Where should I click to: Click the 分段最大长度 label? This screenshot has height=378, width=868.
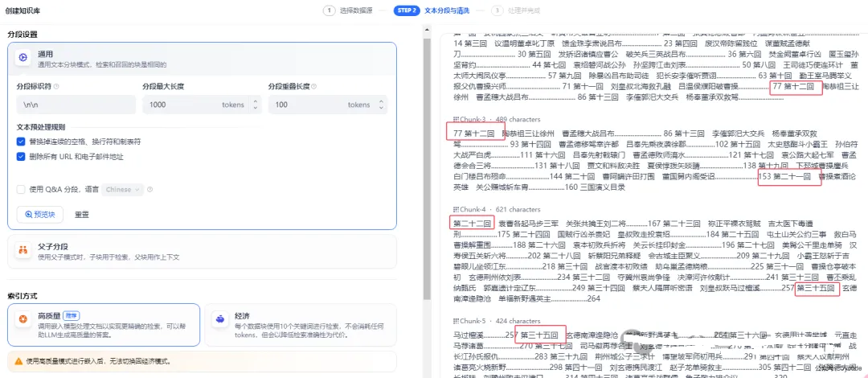click(x=163, y=87)
